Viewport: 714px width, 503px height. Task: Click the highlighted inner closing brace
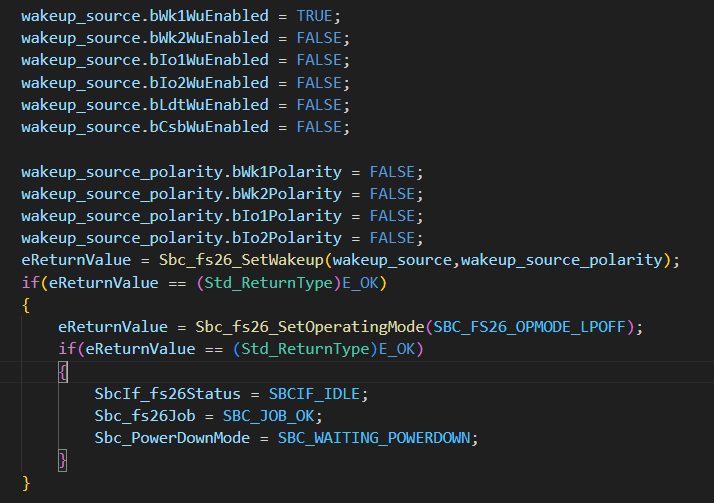click(63, 461)
